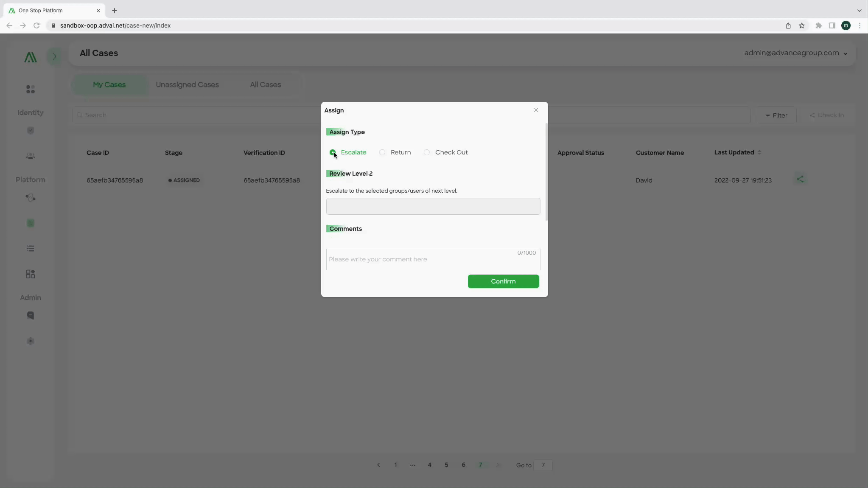Click the sidebar collapse toggle arrow
Image resolution: width=868 pixels, height=488 pixels.
pyautogui.click(x=53, y=56)
